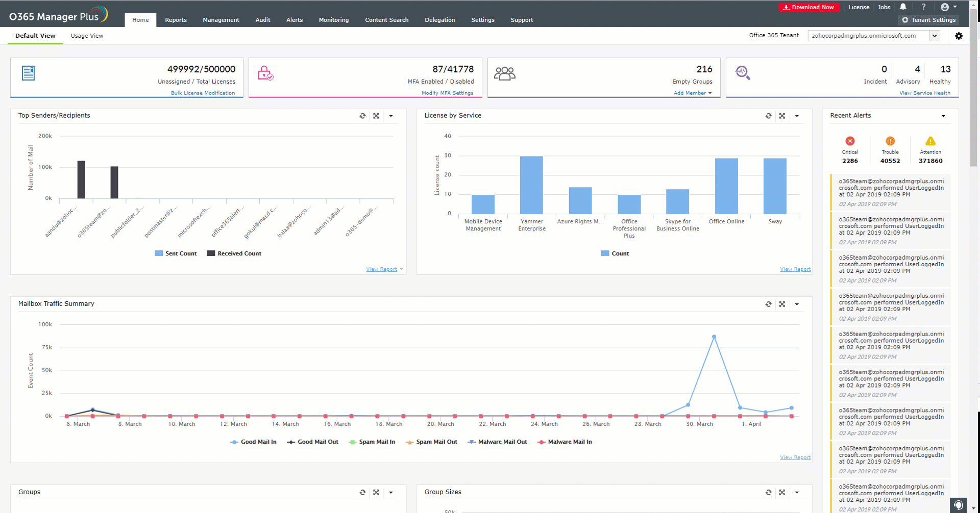Open the live chat support icon
The width and height of the screenshot is (980, 513).
[x=959, y=505]
